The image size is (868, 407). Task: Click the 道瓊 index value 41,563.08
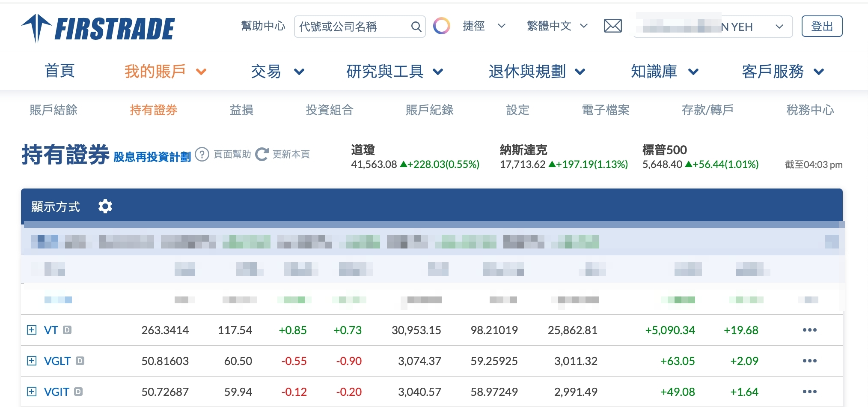tap(374, 165)
